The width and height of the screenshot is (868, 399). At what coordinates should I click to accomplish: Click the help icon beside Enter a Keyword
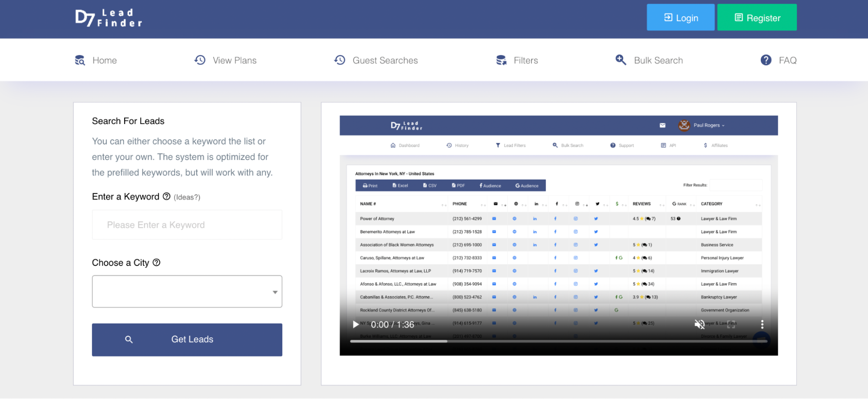167,196
